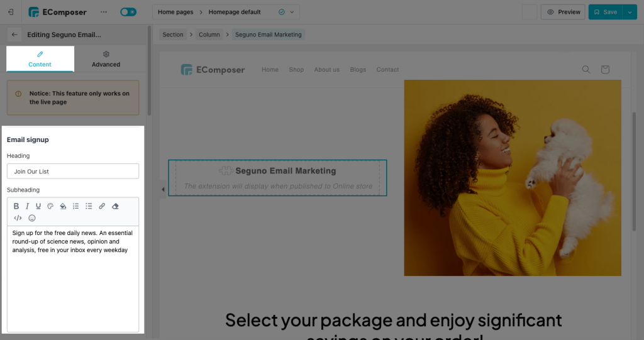Add a hyperlink to subheading text

click(x=102, y=206)
